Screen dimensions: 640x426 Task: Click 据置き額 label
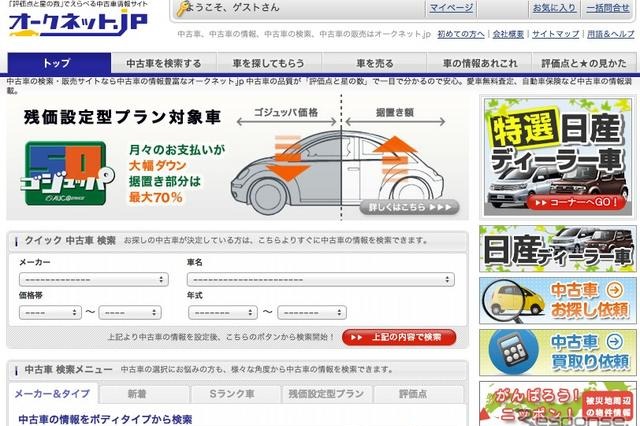395,113
